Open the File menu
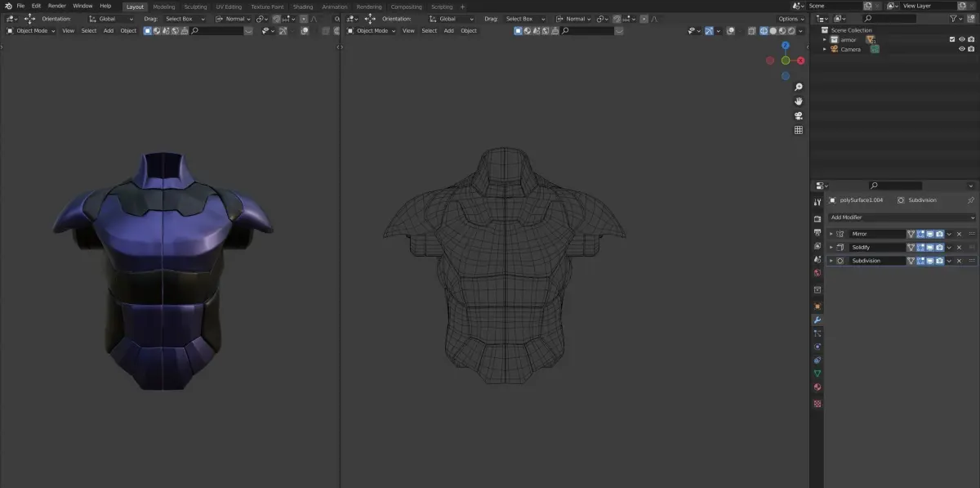980x488 pixels. coord(20,6)
